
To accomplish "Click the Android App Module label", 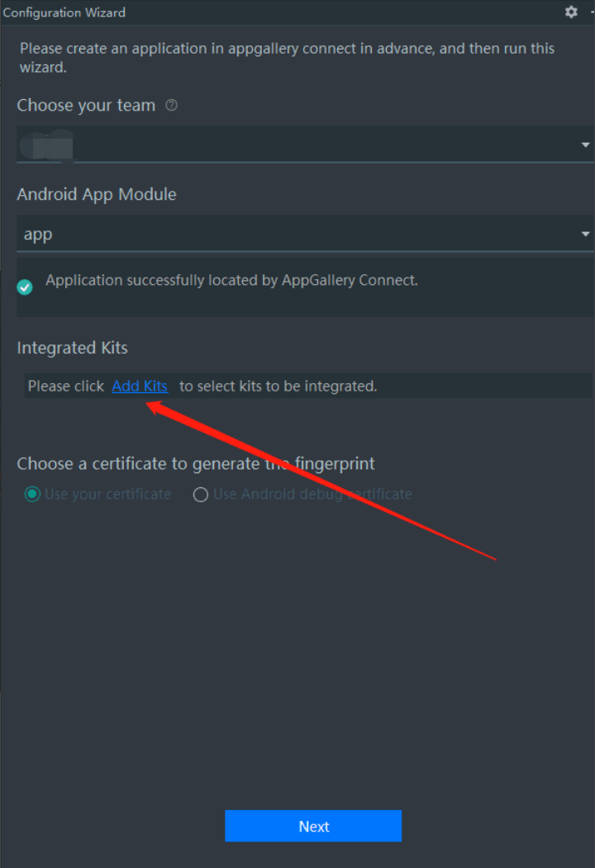I will pyautogui.click(x=97, y=195).
